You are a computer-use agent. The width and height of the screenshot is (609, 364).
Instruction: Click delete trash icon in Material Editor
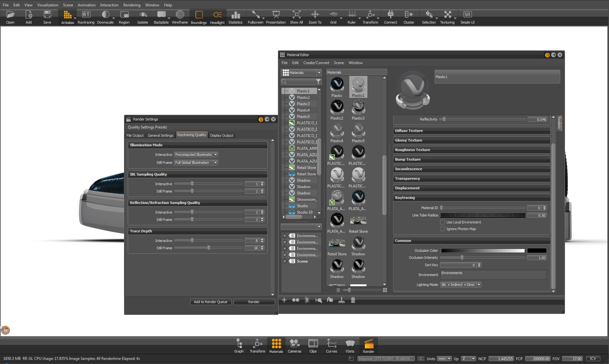pyautogui.click(x=353, y=300)
